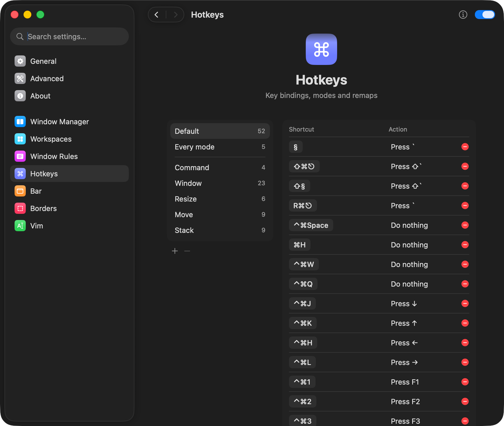Select the Window Manager sidebar icon

click(20, 121)
